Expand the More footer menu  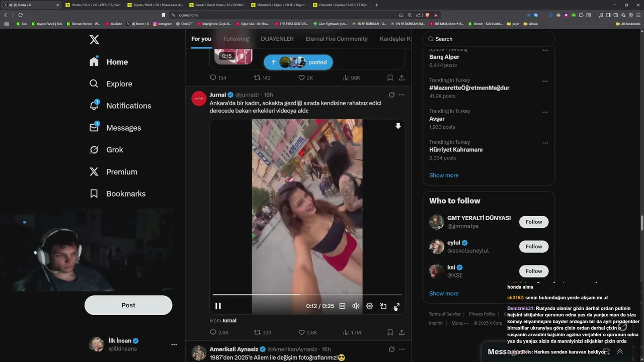[x=459, y=323]
